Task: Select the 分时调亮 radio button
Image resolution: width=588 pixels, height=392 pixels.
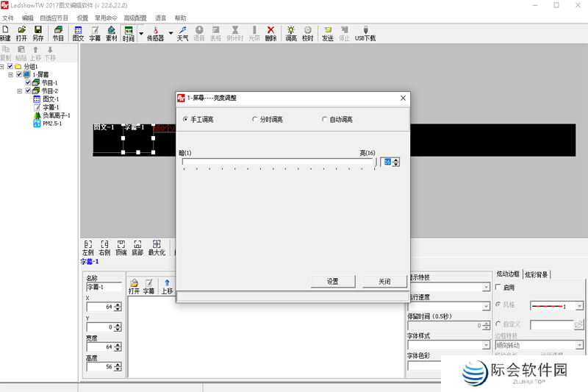Action: [254, 119]
